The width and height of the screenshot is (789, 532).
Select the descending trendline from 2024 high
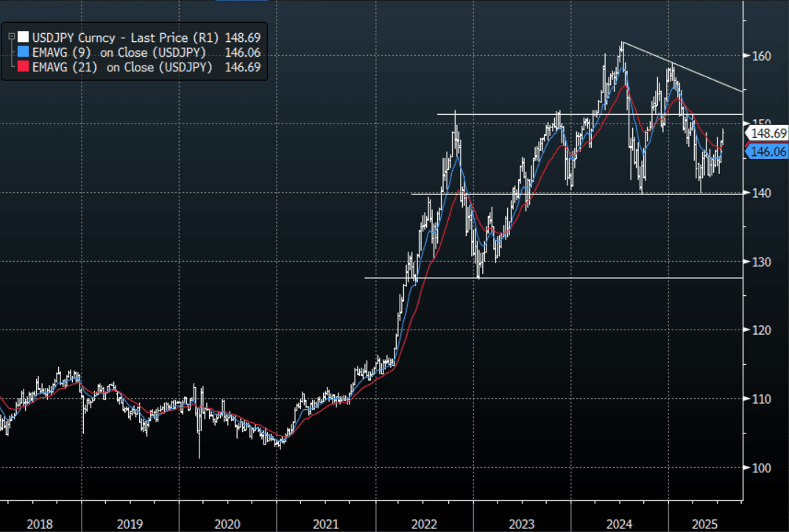pos(684,68)
